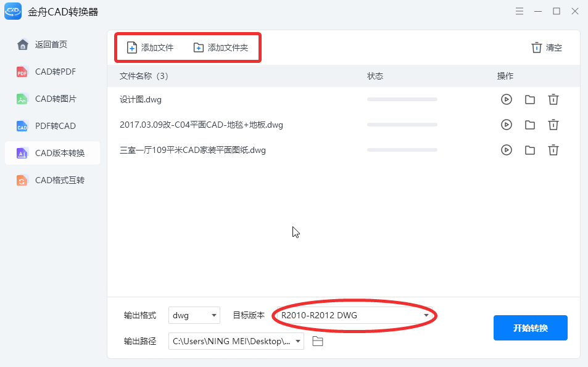588x367 pixels.
Task: Click progress bar of 三室一厅109平米 file
Action: tap(402, 150)
